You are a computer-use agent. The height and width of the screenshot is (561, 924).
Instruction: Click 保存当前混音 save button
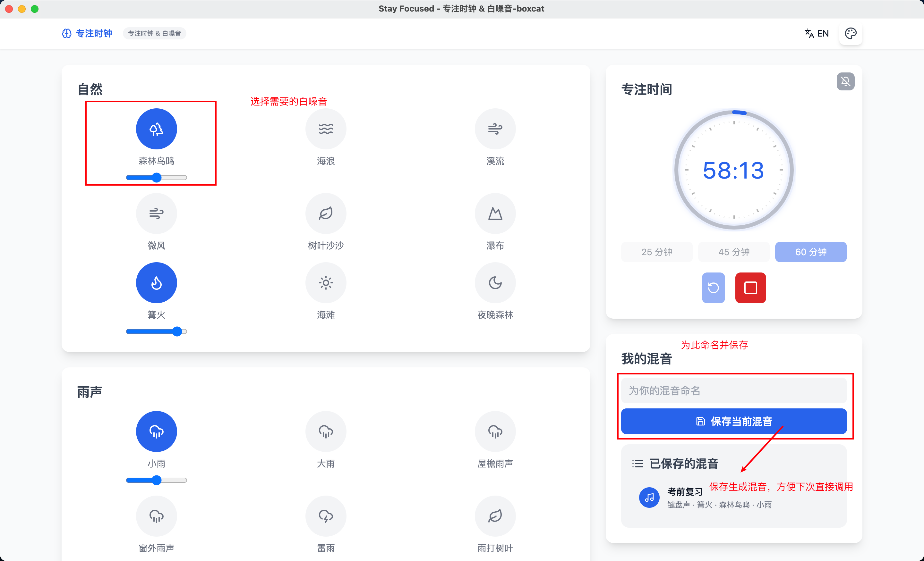coord(734,421)
